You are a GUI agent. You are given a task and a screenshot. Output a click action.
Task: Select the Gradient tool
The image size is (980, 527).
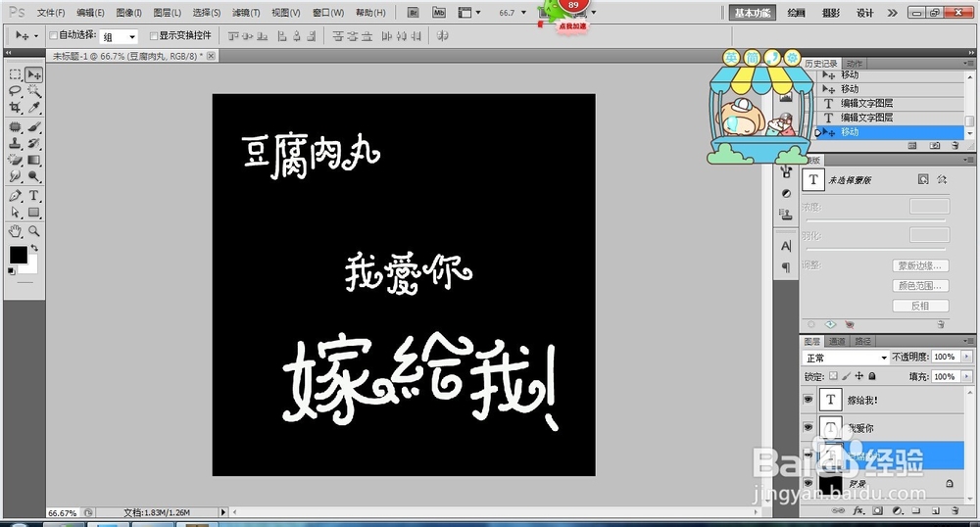[34, 160]
